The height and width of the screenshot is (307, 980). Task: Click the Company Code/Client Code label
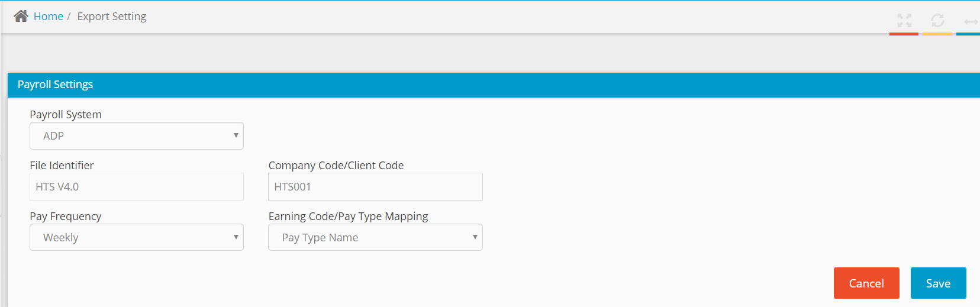pyautogui.click(x=336, y=165)
